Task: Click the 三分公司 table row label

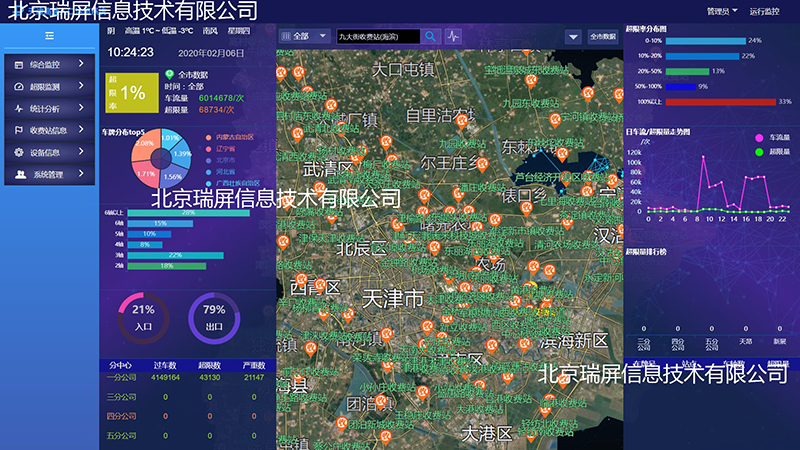Action: pos(121,397)
